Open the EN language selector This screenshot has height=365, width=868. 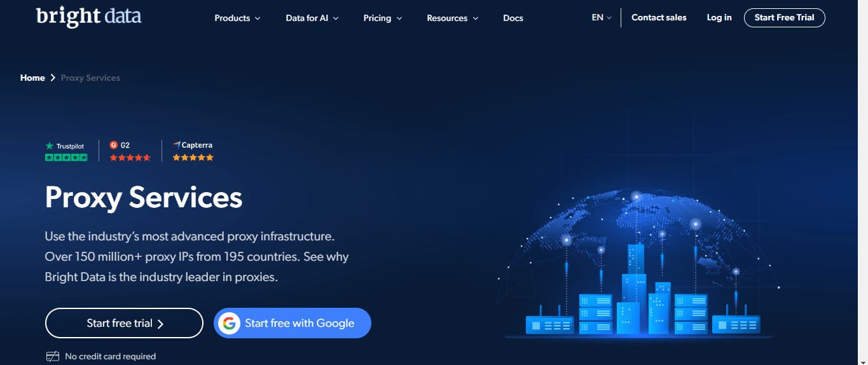[602, 18]
